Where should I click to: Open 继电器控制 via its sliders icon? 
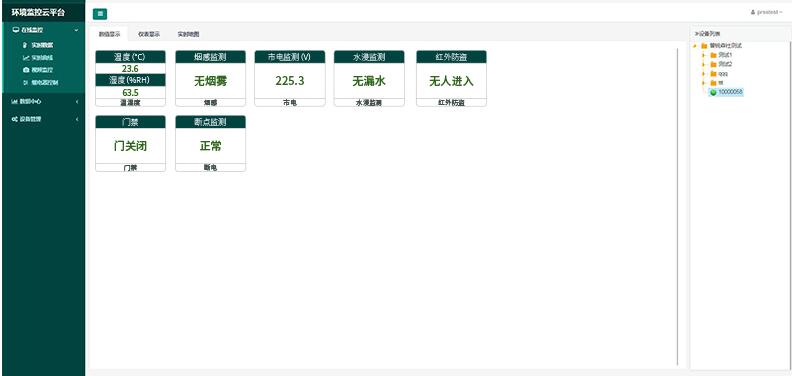tap(26, 82)
